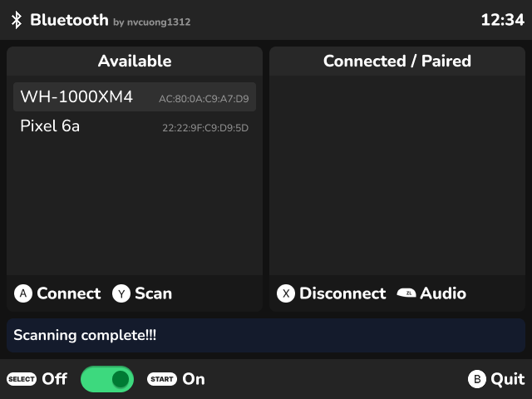
Task: Click the Disconnect text label
Action: (342, 293)
